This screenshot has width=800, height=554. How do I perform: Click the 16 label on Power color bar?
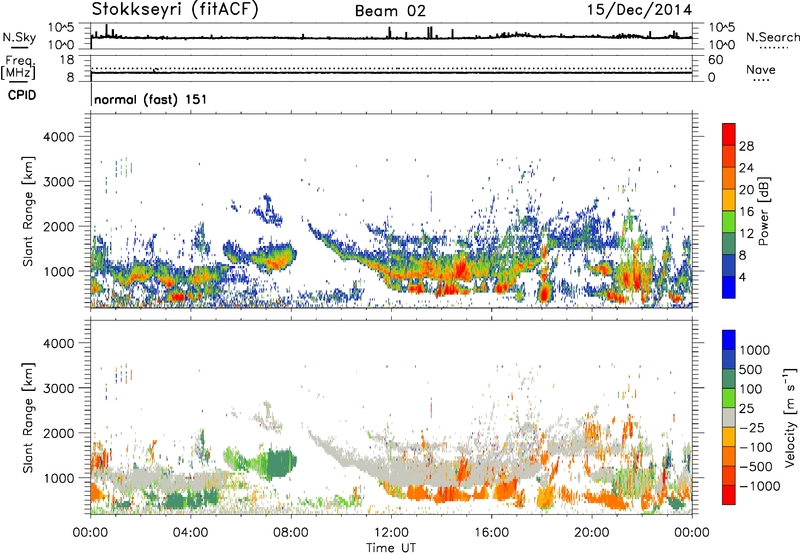[x=746, y=212]
